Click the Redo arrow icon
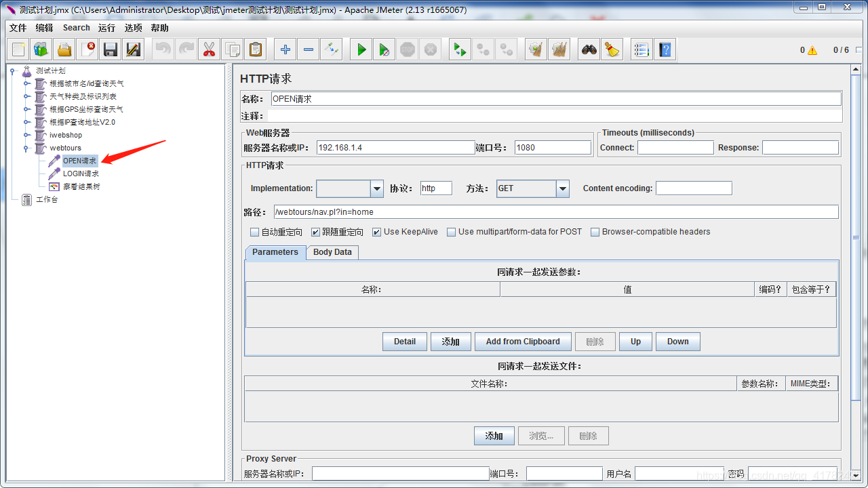This screenshot has width=868, height=488. pos(186,49)
